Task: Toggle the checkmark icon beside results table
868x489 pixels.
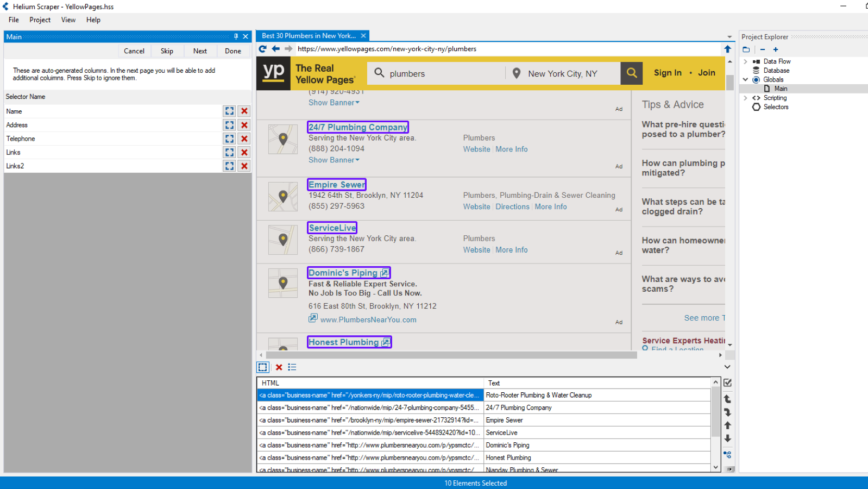Action: tap(728, 383)
